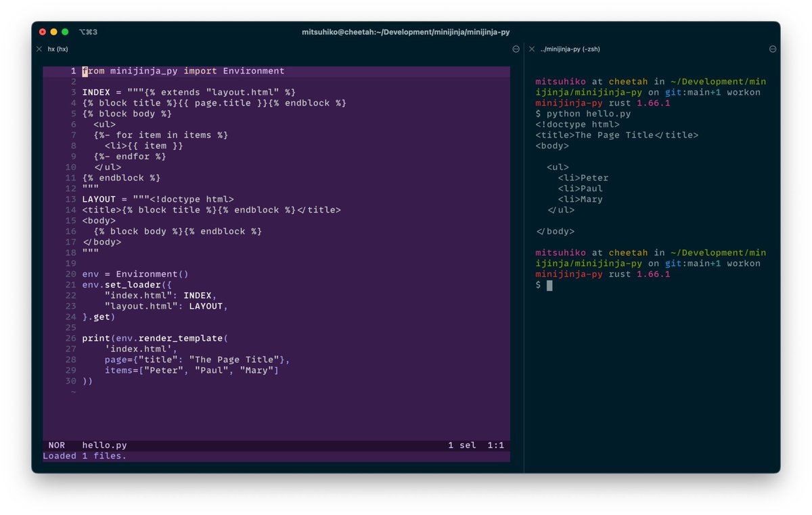
Task: Click '{% block body %}{% endblock %}' on line 16
Action: (x=178, y=231)
